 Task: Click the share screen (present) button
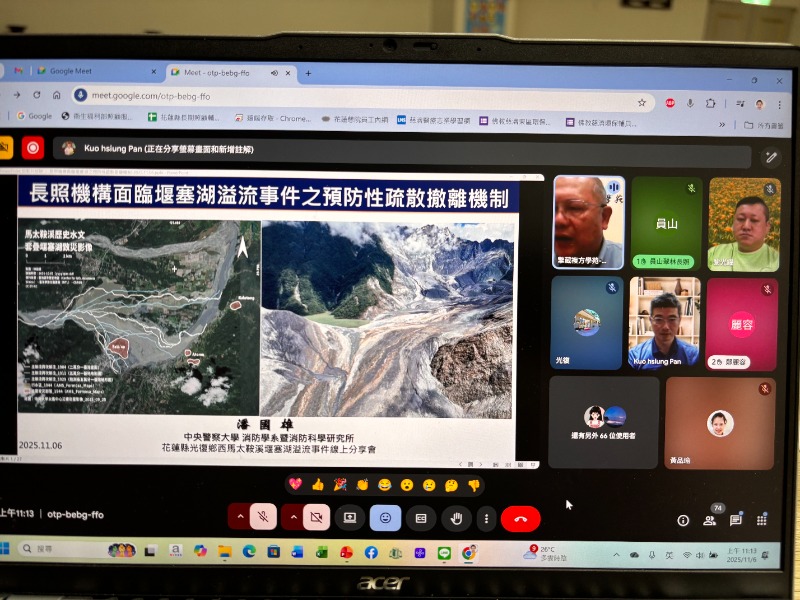(349, 517)
